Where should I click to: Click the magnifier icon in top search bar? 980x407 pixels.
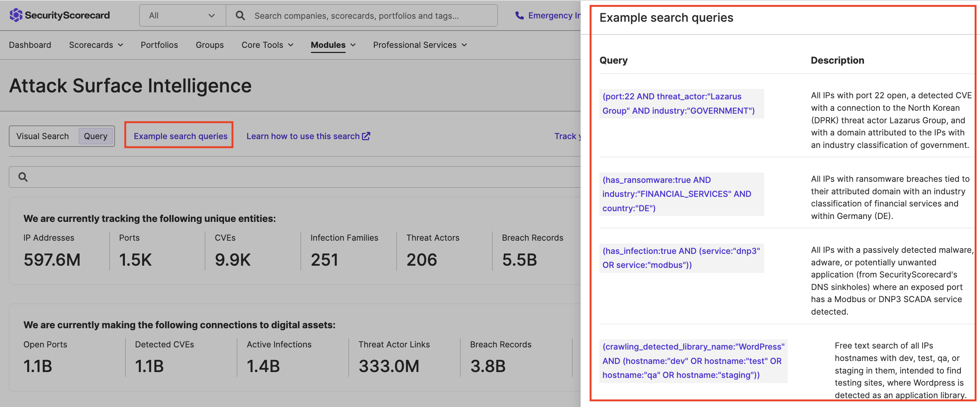click(240, 15)
